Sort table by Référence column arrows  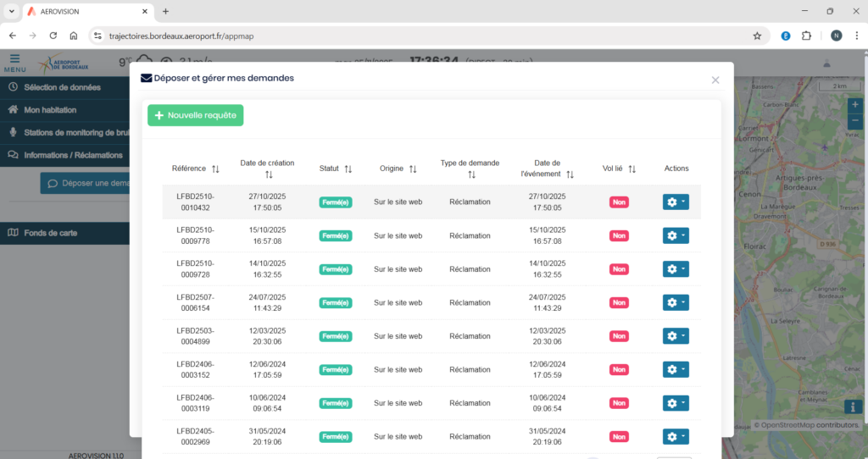215,169
